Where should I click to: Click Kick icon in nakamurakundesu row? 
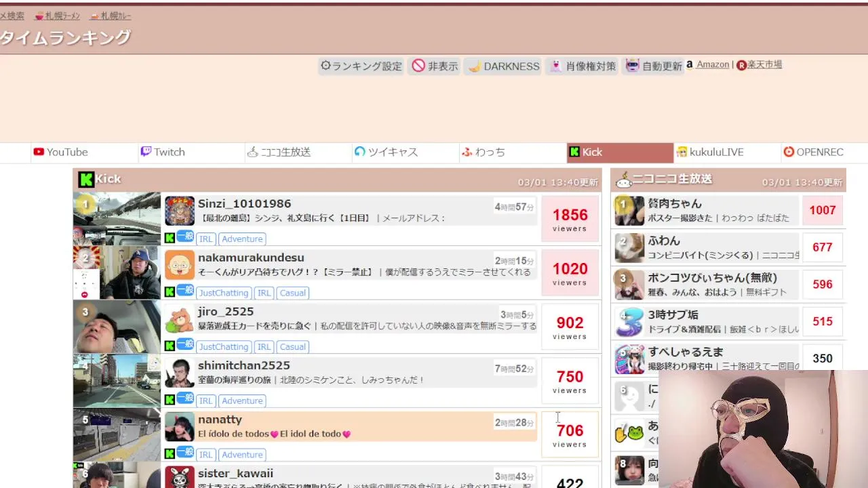170,292
